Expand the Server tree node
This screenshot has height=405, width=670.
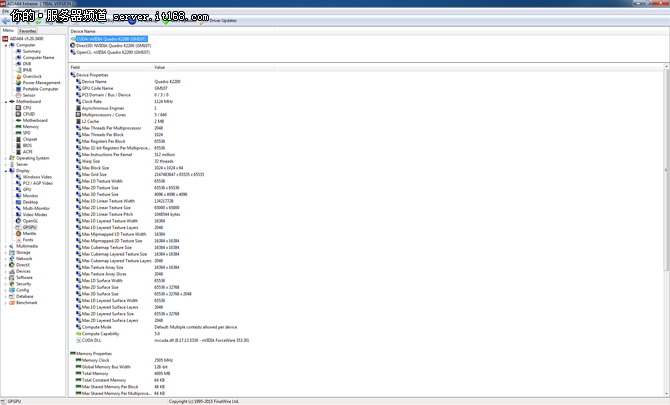point(6,164)
